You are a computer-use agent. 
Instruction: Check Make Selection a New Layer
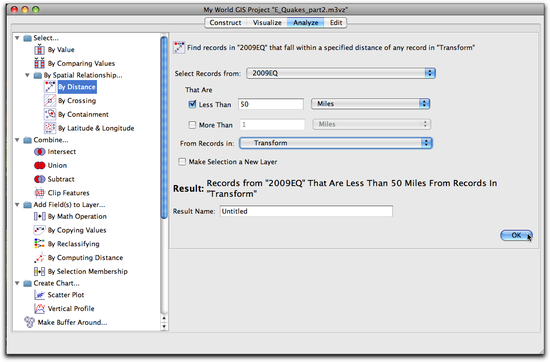(182, 162)
